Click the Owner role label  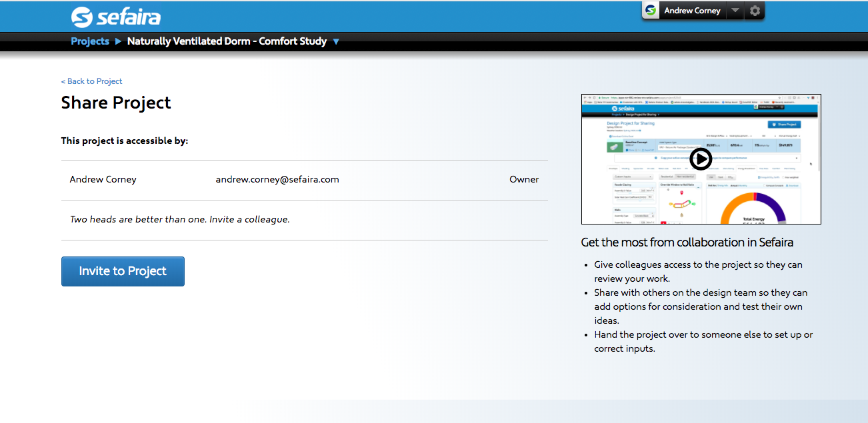click(x=524, y=180)
